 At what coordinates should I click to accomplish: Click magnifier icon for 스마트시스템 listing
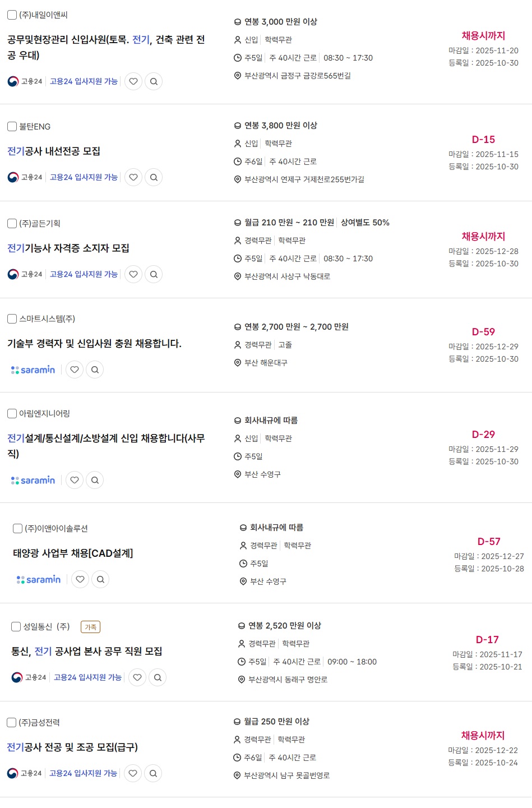tap(95, 370)
